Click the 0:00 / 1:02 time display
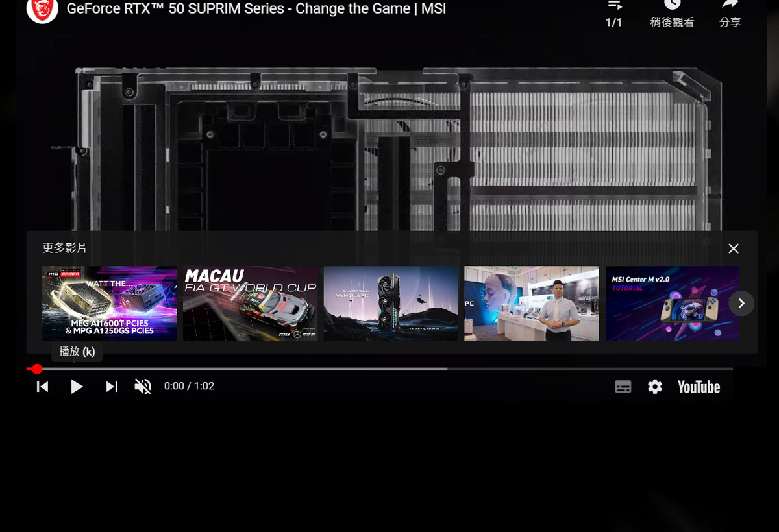The width and height of the screenshot is (779, 532). pyautogui.click(x=189, y=386)
